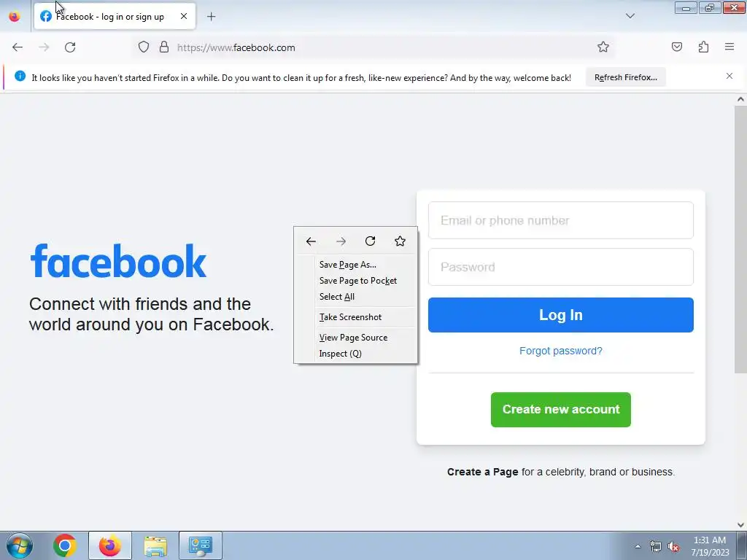Focus the Password field
Screen dimensions: 747x560
click(561, 267)
